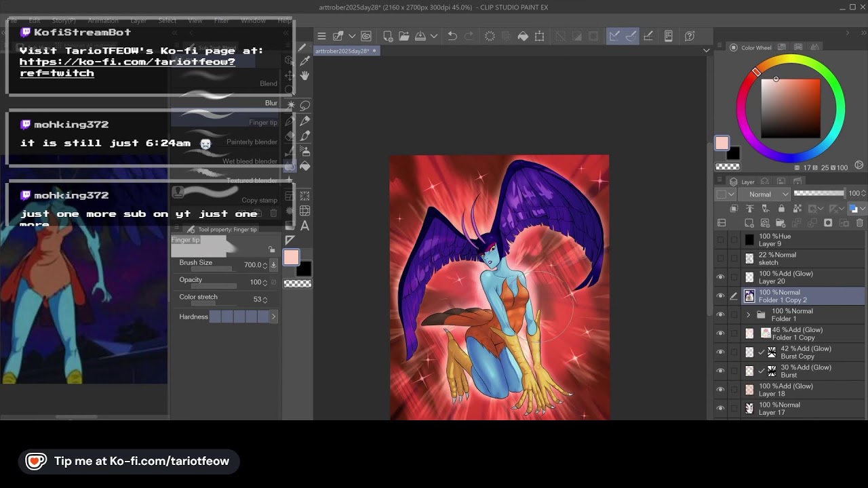The width and height of the screenshot is (868, 488).
Task: Save the document using the Save icon
Action: (x=420, y=36)
